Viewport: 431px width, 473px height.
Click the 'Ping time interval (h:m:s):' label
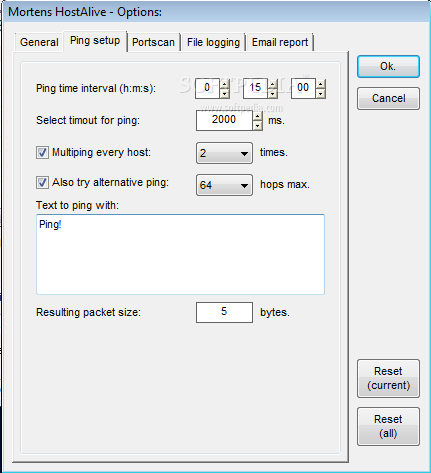[x=96, y=88]
